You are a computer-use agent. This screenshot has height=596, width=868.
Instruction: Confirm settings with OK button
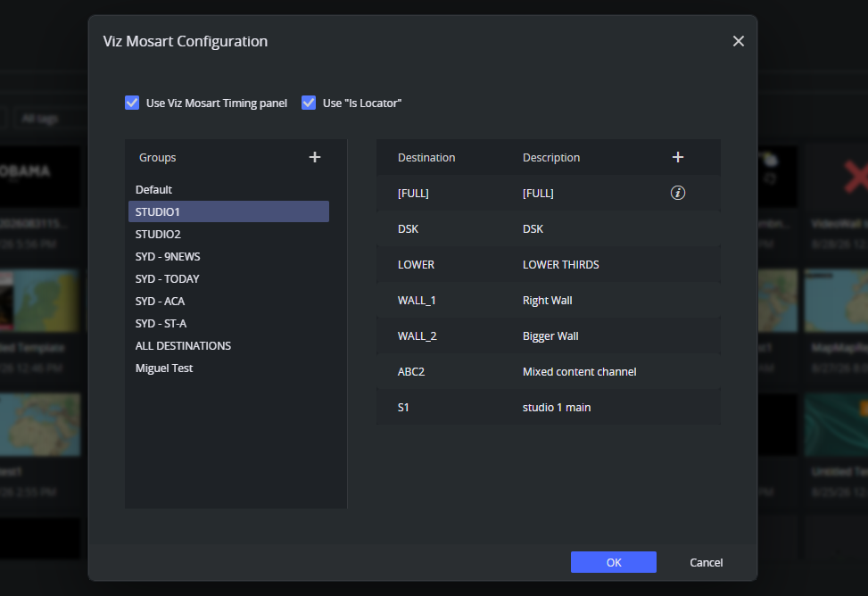click(x=614, y=562)
